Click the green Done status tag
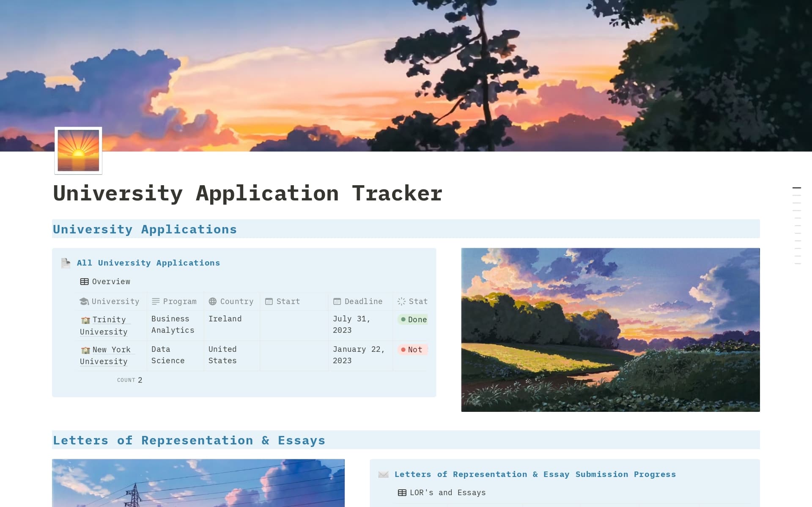Viewport: 812px width, 507px height. click(413, 320)
